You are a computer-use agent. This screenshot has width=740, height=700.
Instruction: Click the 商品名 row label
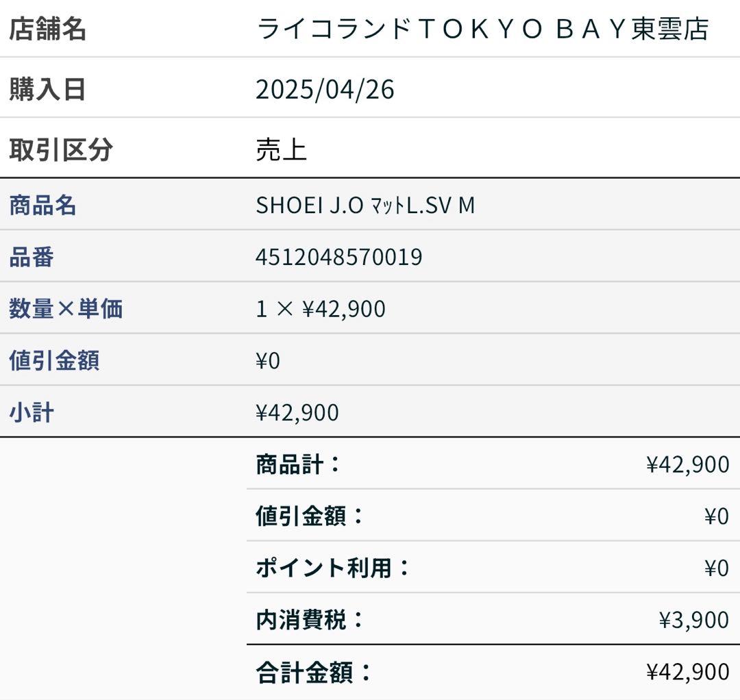pos(42,205)
